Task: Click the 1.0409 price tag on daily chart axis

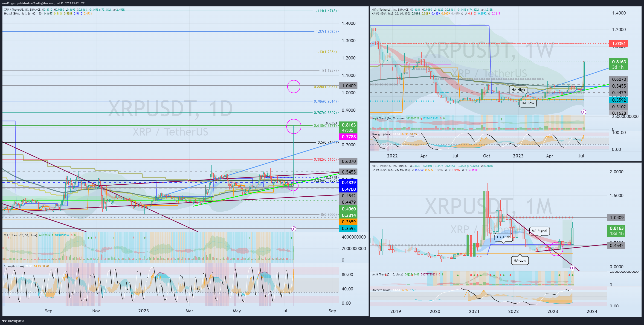Action: [x=348, y=86]
